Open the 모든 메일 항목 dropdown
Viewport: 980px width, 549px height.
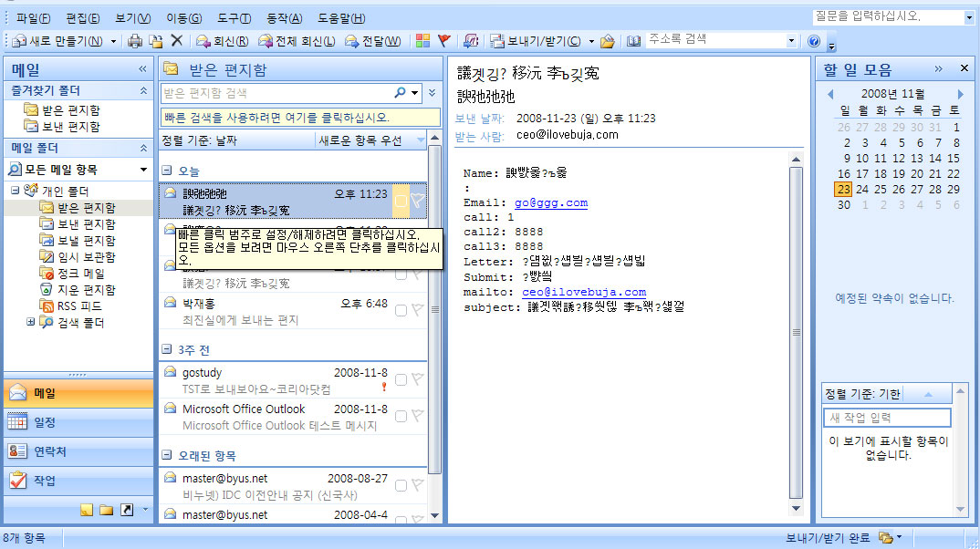tap(143, 170)
